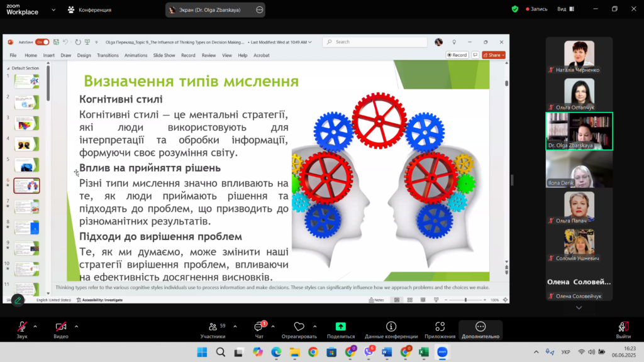This screenshot has width=644, height=362.
Task: Switch to Reading view icon
Action: pyautogui.click(x=423, y=300)
